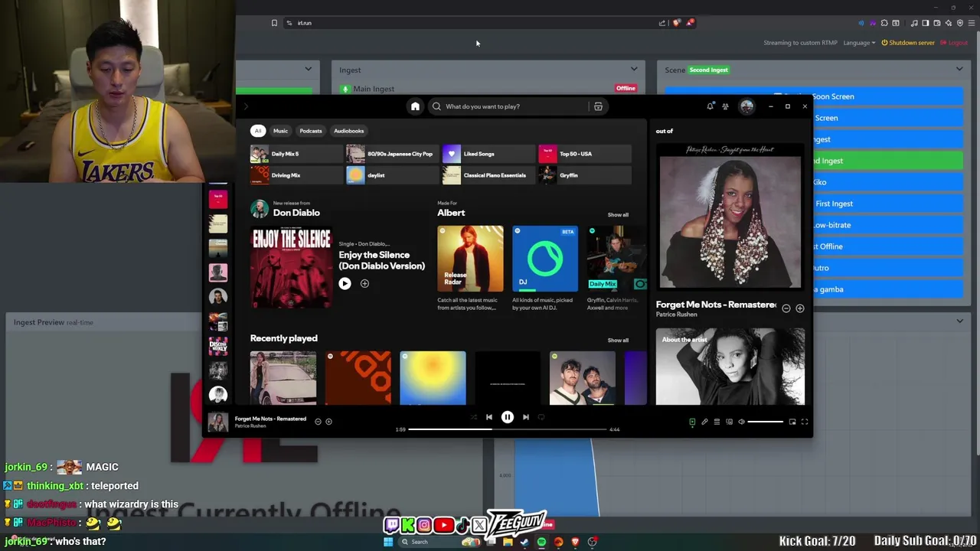Select the Podcasts filter chip
Screen dimensions: 980x551
[x=311, y=131]
